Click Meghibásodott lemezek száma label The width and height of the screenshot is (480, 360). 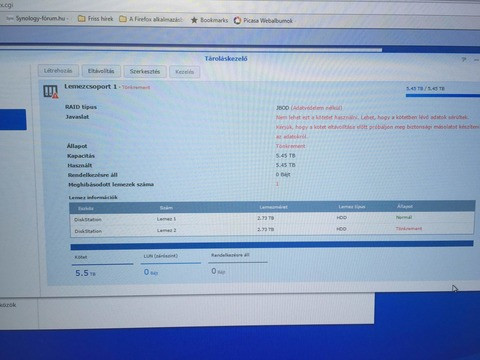[111, 184]
